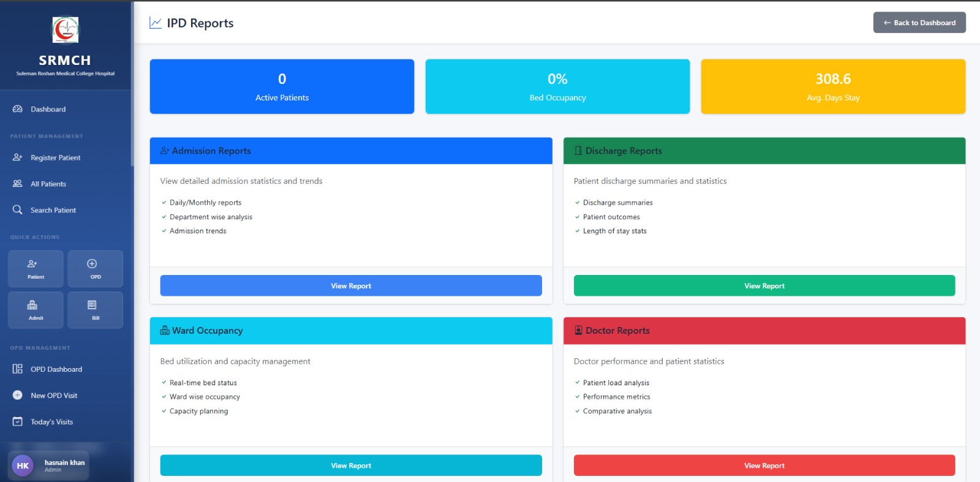Open Search Patient menu item
Image resolution: width=980 pixels, height=482 pixels.
(x=66, y=210)
